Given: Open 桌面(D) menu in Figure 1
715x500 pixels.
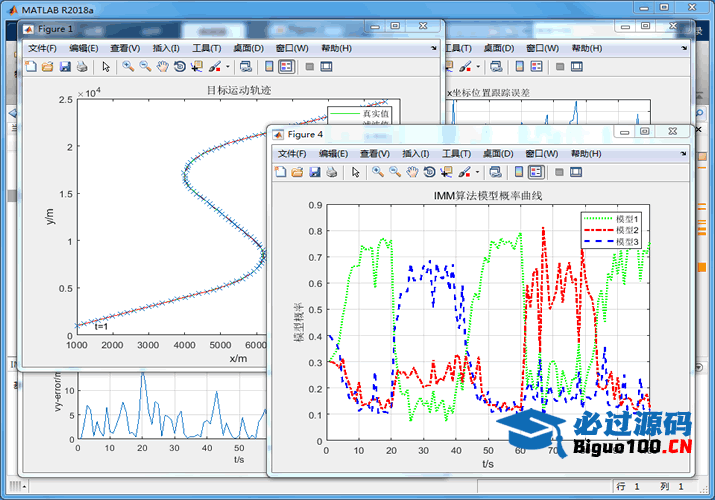Looking at the screenshot, I should click(x=249, y=48).
